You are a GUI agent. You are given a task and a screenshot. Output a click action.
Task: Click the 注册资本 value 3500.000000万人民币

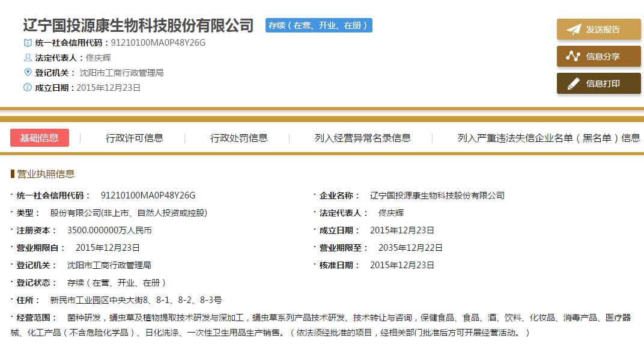(x=109, y=230)
